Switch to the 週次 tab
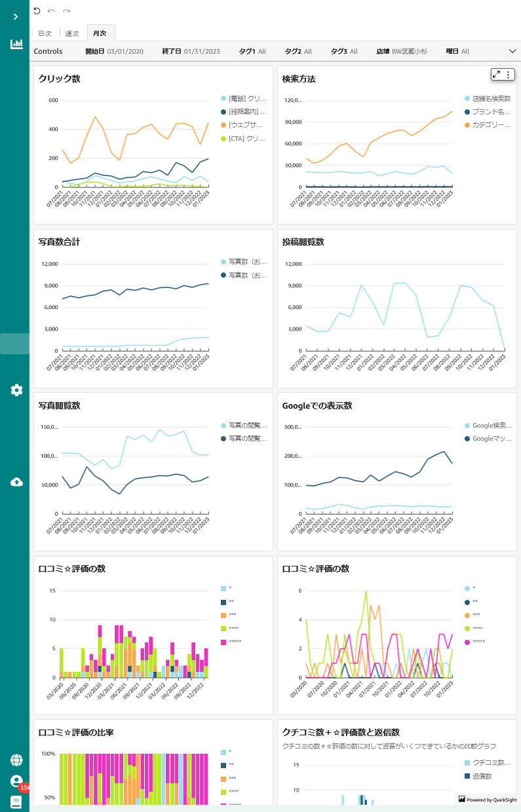521x812 pixels. (x=72, y=33)
